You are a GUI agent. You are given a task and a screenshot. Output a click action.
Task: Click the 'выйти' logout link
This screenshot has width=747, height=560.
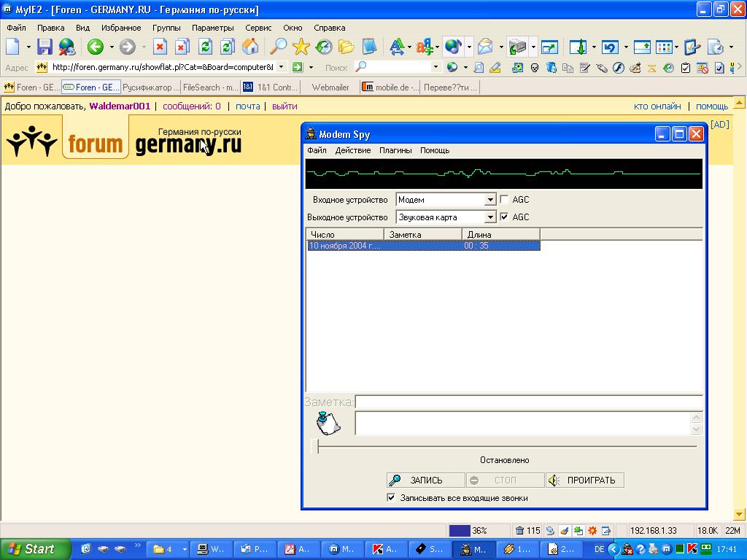(x=285, y=106)
